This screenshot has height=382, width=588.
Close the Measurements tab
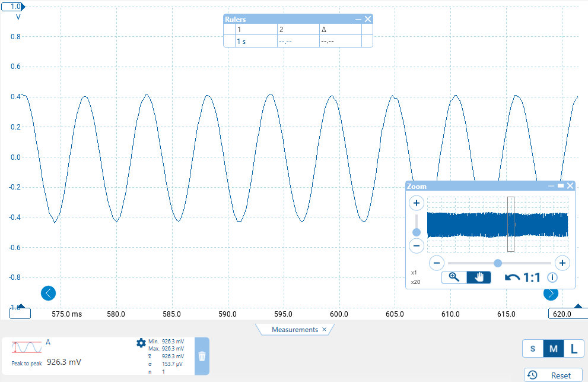tap(324, 330)
